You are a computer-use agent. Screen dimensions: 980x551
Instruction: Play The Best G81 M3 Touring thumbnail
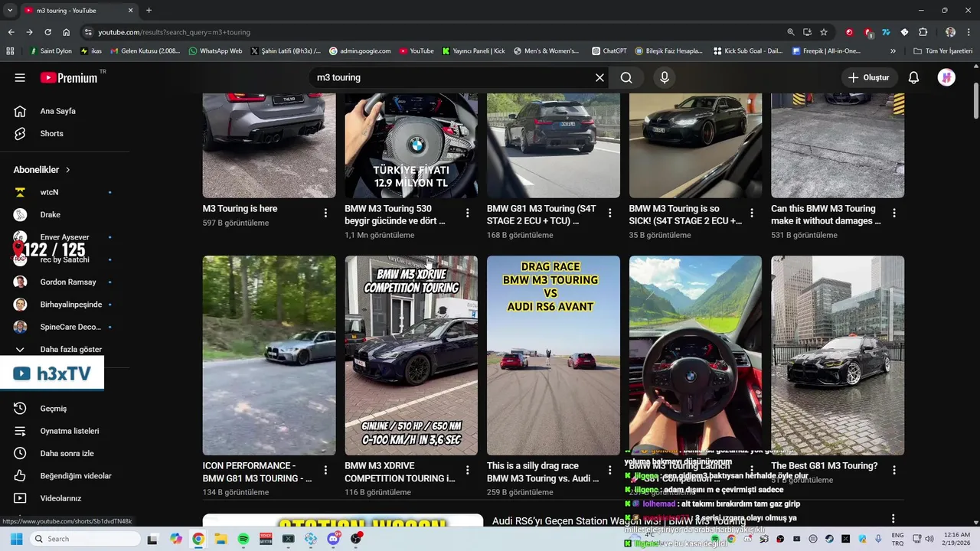[838, 355]
